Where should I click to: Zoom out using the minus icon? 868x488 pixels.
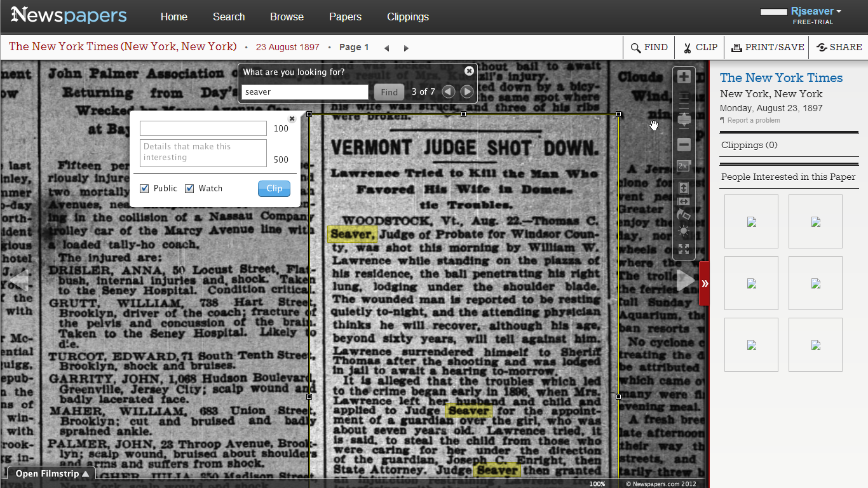coord(684,144)
